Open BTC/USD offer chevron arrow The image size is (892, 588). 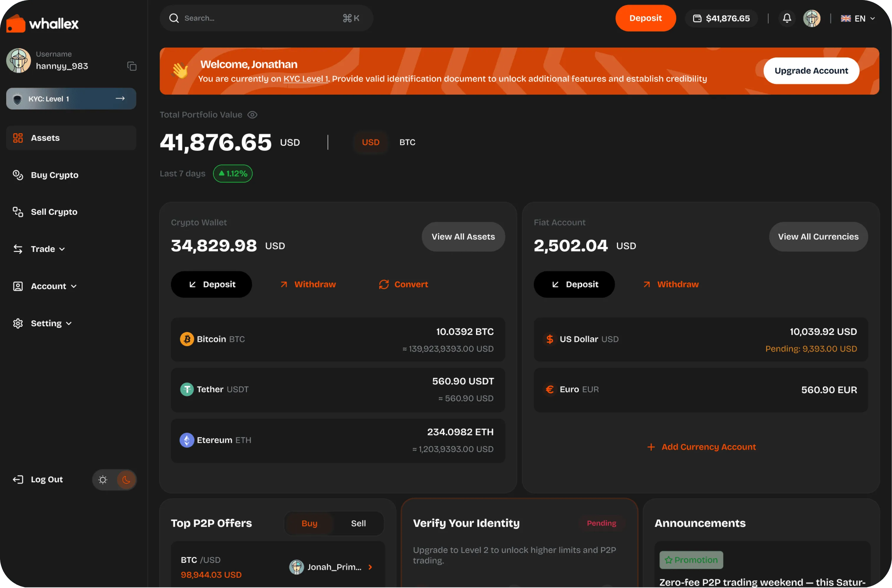point(370,567)
